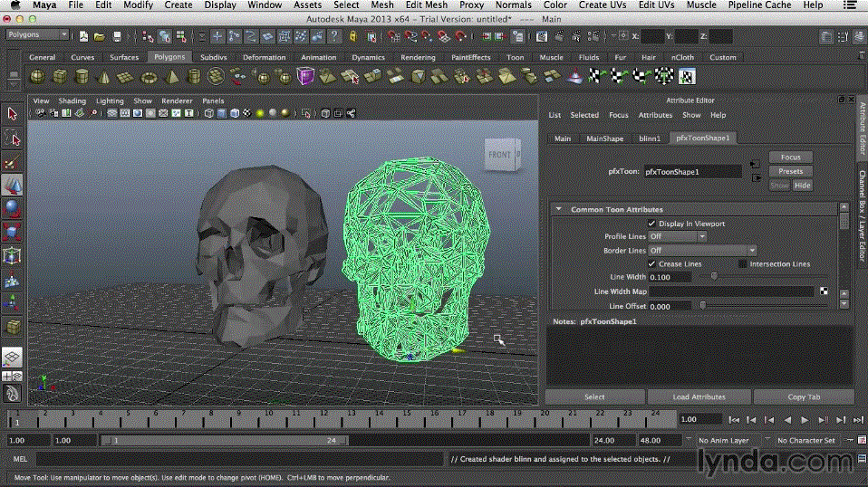Select the polygon sphere shelf icon

pyautogui.click(x=38, y=76)
